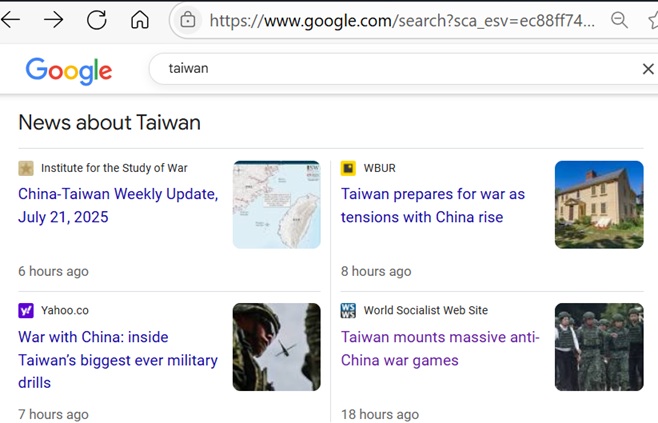Click the WBUR source icon
Viewport: 658px width, 423px height.
(348, 168)
